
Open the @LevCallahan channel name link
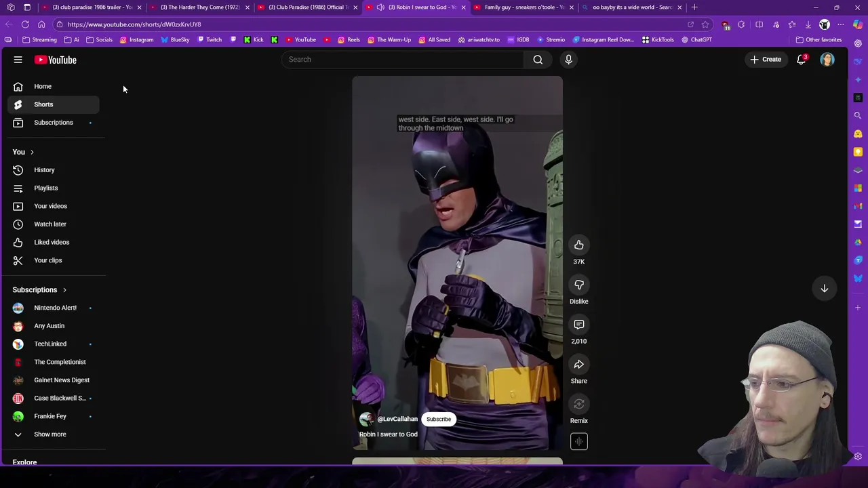point(397,420)
